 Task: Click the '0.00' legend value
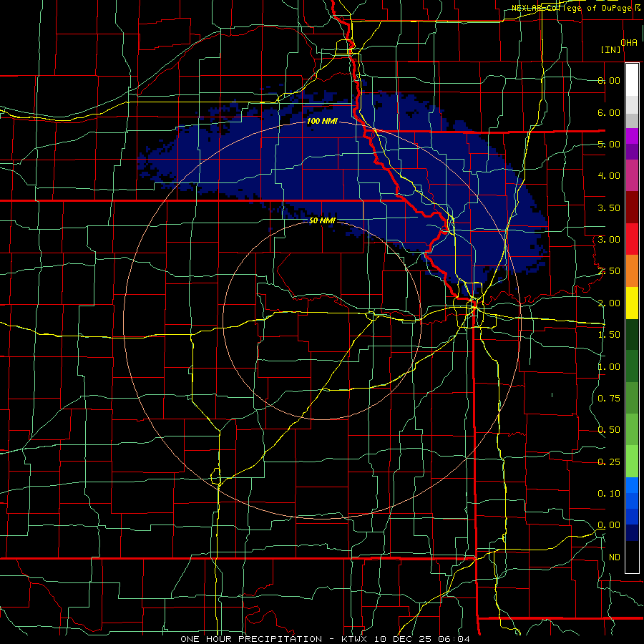(x=609, y=525)
